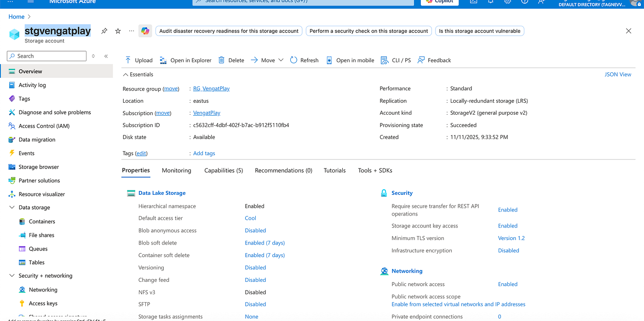Image resolution: width=644 pixels, height=321 pixels.
Task: Click edit link next to Tags
Action: click(x=141, y=153)
